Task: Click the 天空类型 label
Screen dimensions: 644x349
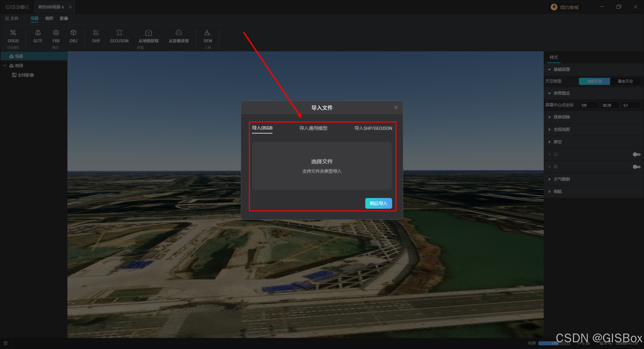Action: 553,81
